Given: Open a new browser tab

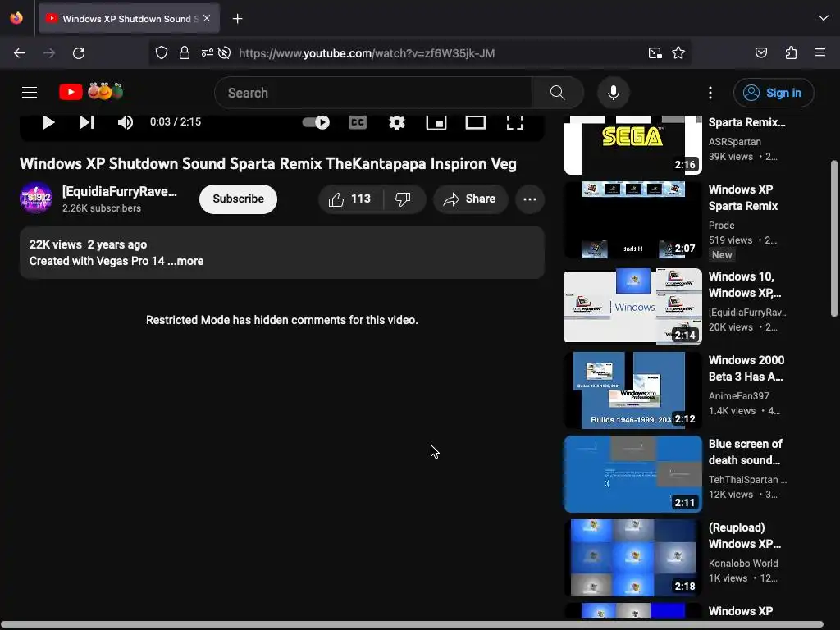Looking at the screenshot, I should tap(238, 19).
